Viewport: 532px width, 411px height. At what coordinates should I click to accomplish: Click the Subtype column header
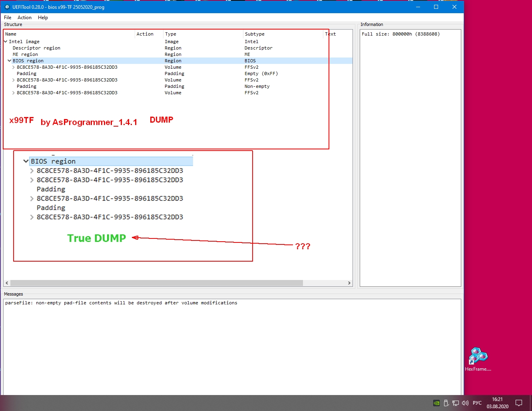click(283, 34)
